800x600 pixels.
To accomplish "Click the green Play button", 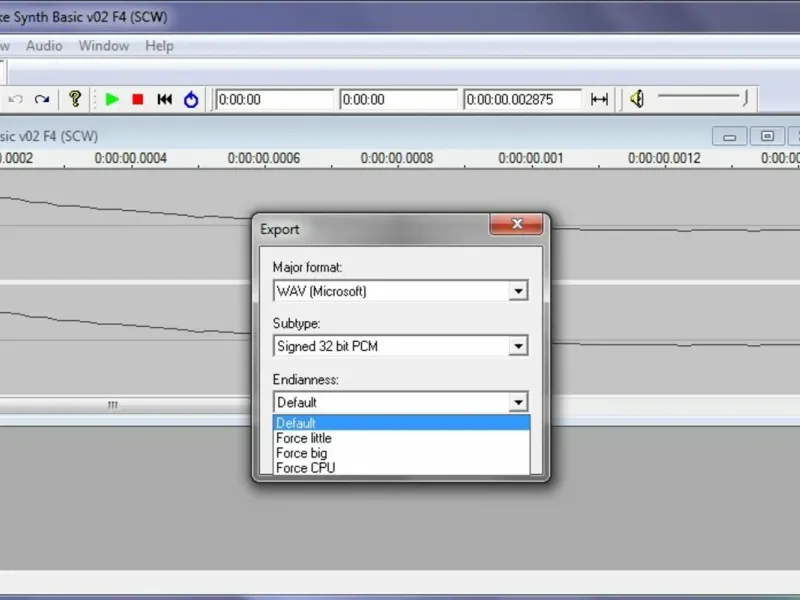I will click(x=112, y=99).
